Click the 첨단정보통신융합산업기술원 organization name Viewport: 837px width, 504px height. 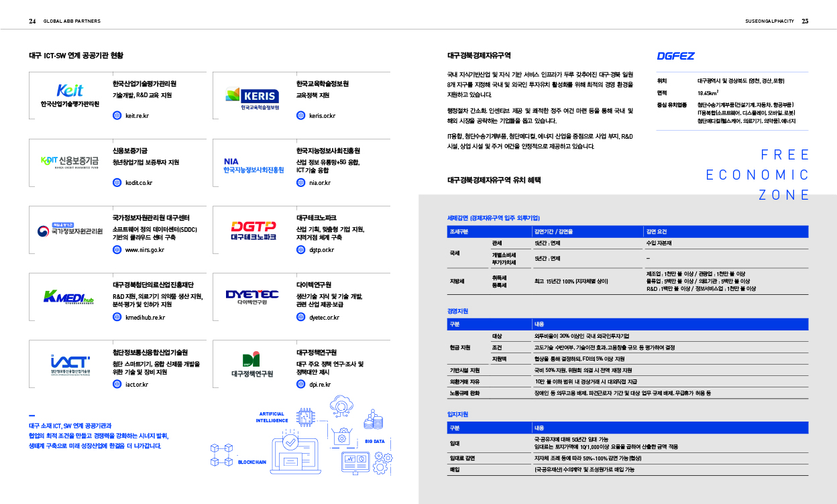click(x=150, y=352)
